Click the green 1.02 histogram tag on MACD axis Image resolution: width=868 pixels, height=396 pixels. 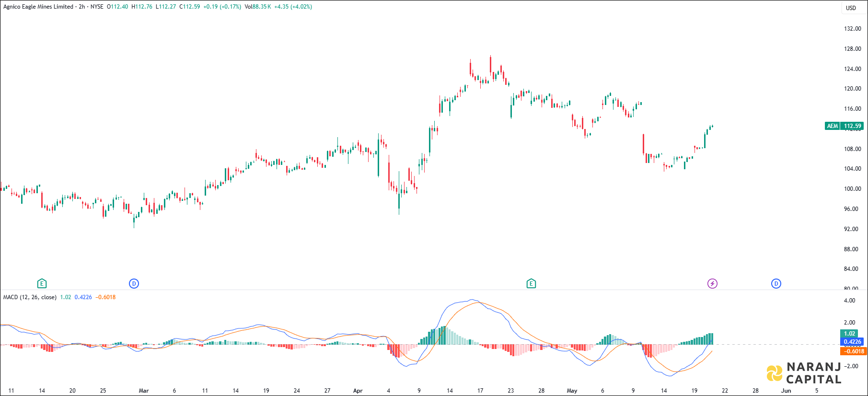click(x=850, y=334)
